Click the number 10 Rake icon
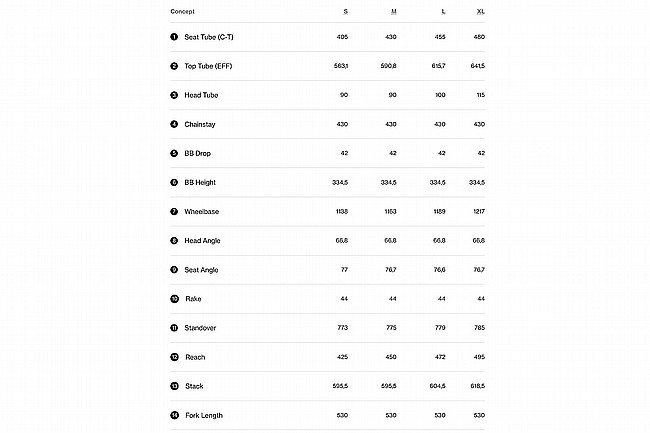The image size is (650, 433). pos(175,299)
